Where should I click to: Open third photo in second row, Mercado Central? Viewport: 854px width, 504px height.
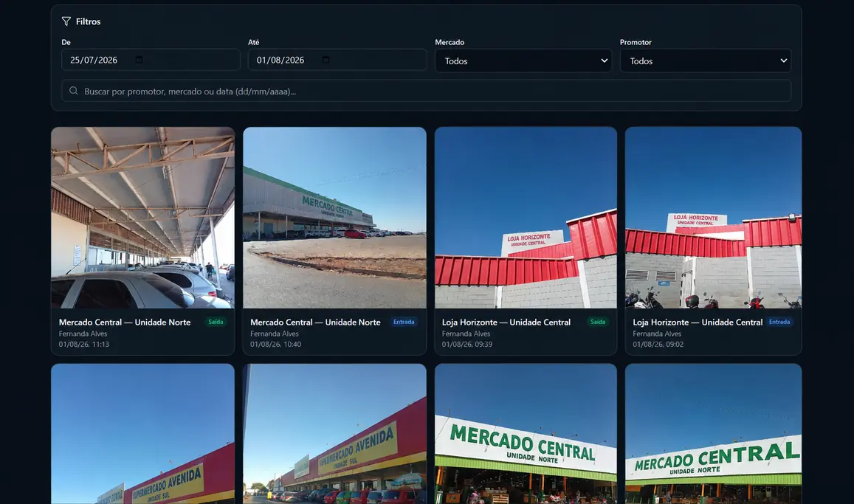[x=526, y=434]
